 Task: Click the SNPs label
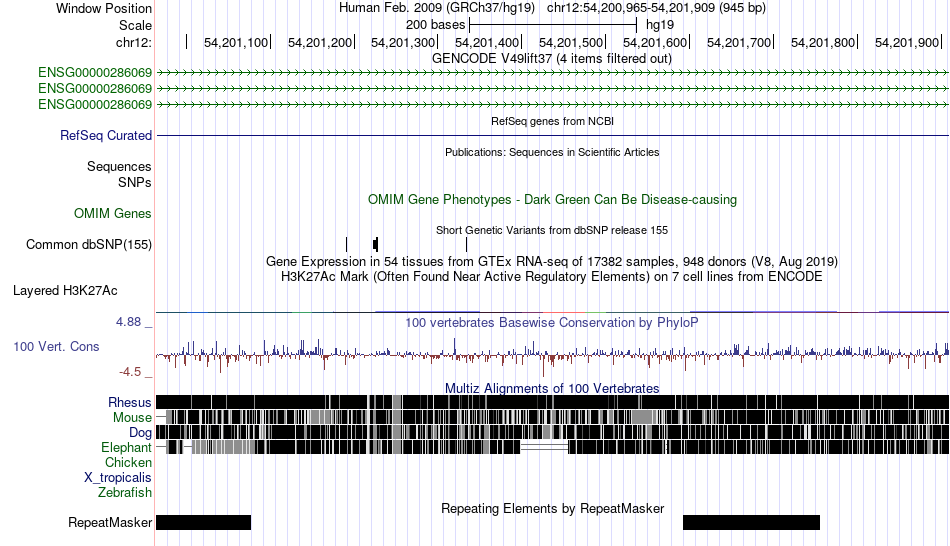pyautogui.click(x=135, y=182)
